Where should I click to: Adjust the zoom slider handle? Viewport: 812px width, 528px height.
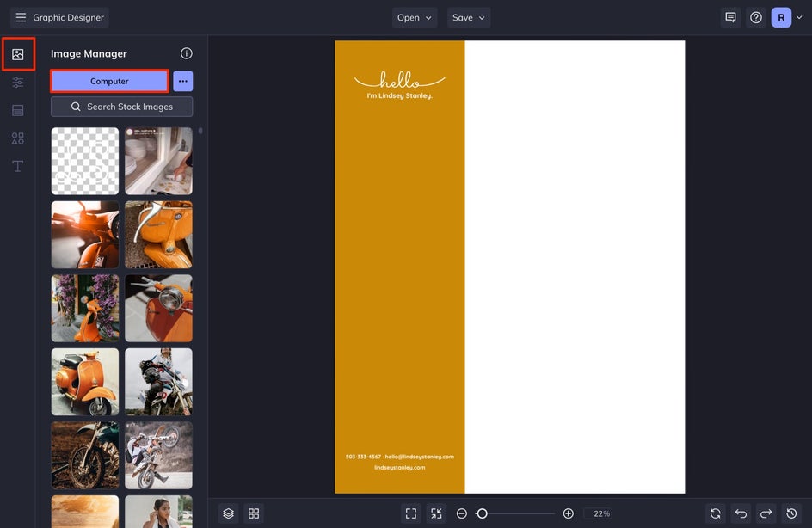[482, 513]
